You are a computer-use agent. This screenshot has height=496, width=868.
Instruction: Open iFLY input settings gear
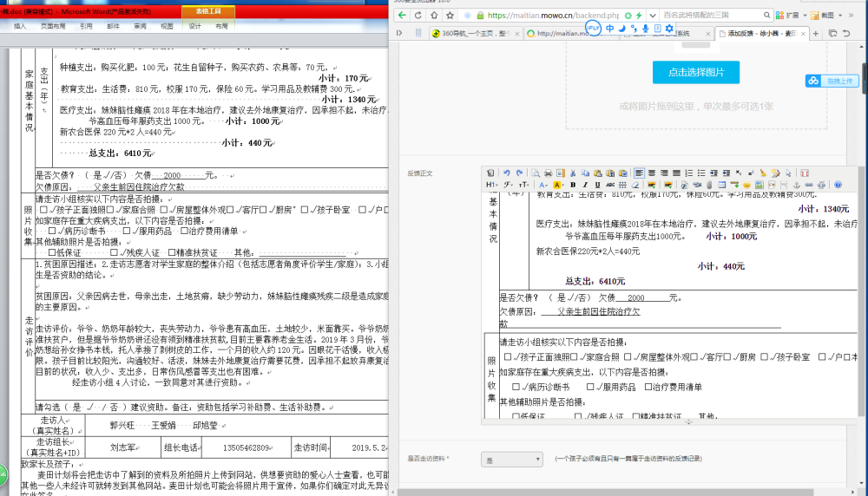tap(669, 29)
